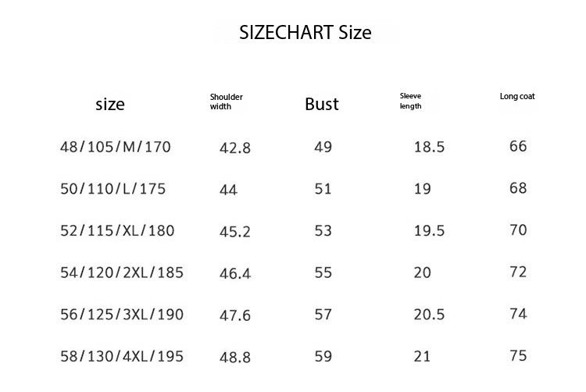Click shoulder width value 42.8
The width and height of the screenshot is (586, 392).
point(234,148)
